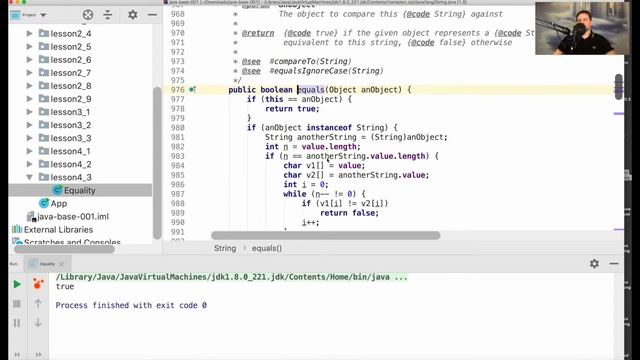Select java-base-001.iml file

73,216
